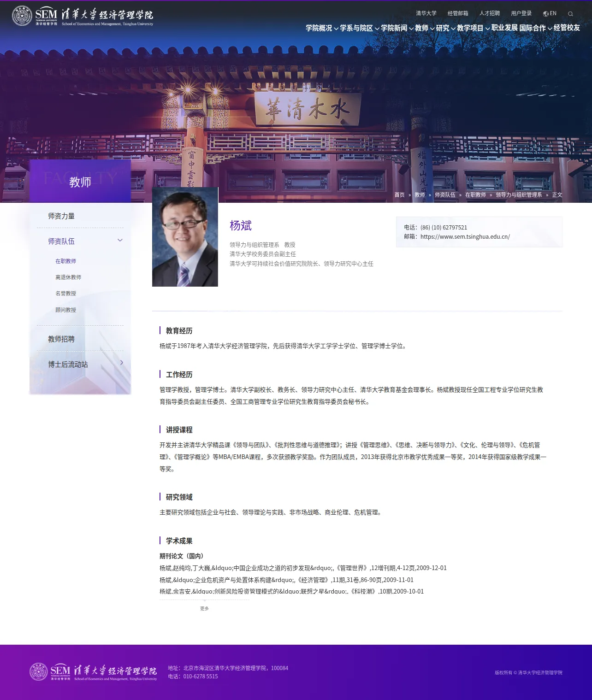Viewport: 592px width, 700px height.
Task: Click the Tsinghua SEM logo in header
Action: point(83,16)
